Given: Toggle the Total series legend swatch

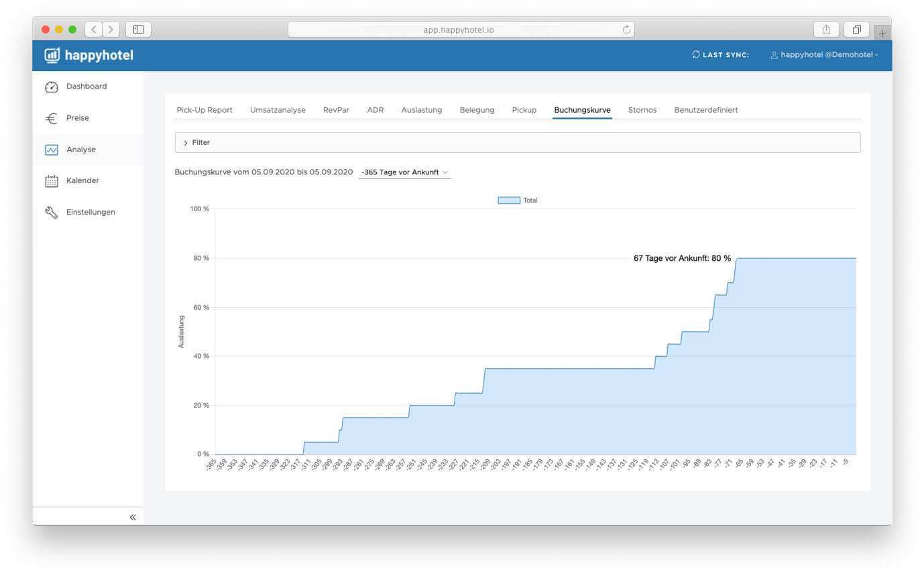Looking at the screenshot, I should tap(509, 200).
